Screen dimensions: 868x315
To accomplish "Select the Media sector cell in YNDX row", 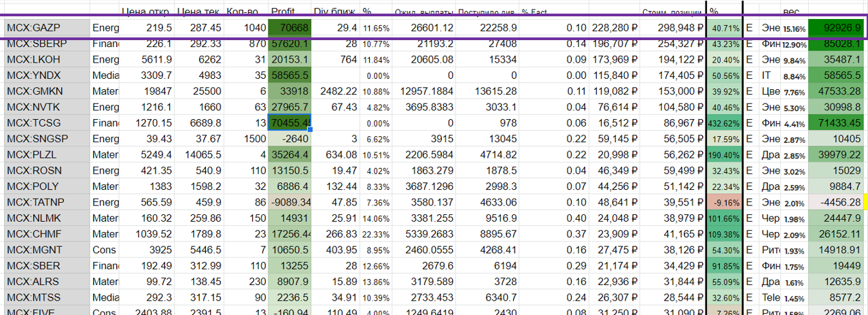I will (105, 75).
